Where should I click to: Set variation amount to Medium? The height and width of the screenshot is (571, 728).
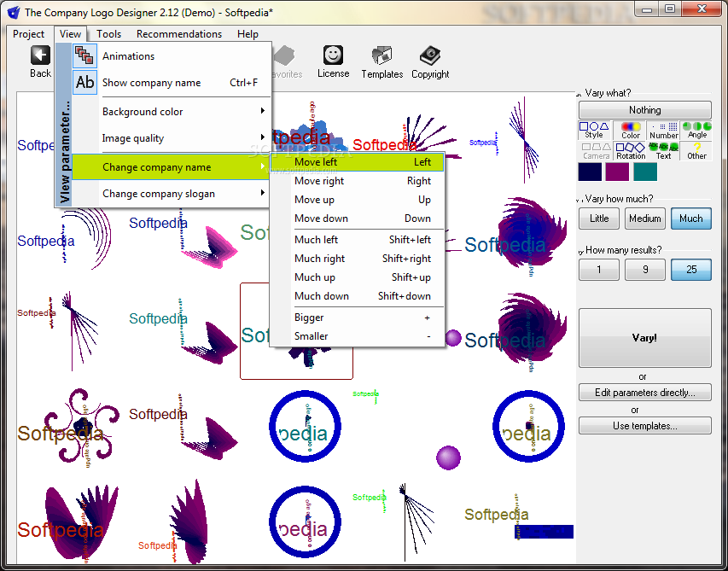645,218
